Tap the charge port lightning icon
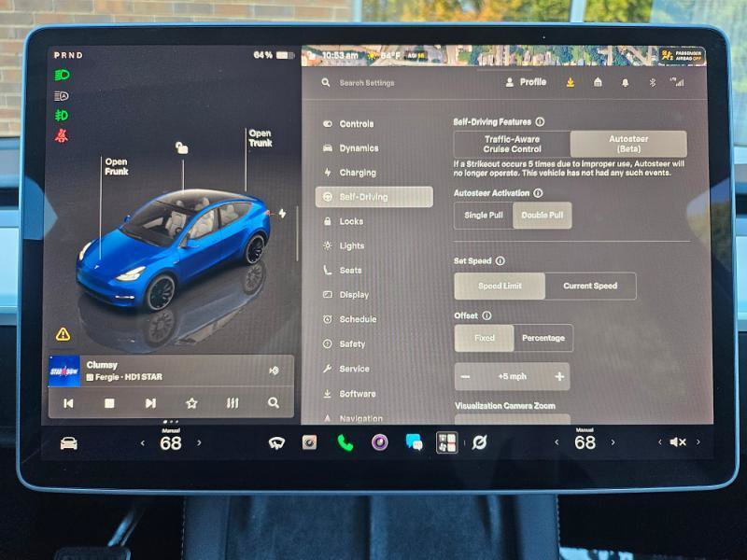The width and height of the screenshot is (747, 560). [x=283, y=214]
